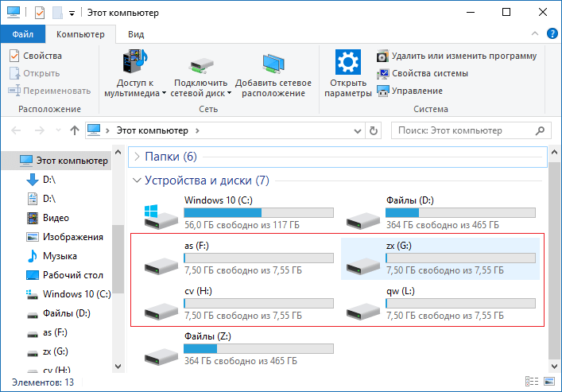Click D:\ with the document icon
The image size is (562, 392).
click(41, 198)
